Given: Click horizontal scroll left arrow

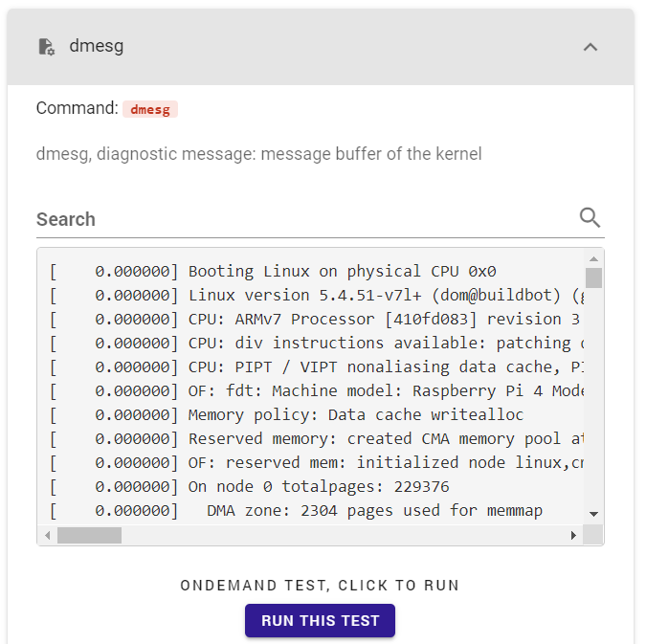Looking at the screenshot, I should pos(48,535).
